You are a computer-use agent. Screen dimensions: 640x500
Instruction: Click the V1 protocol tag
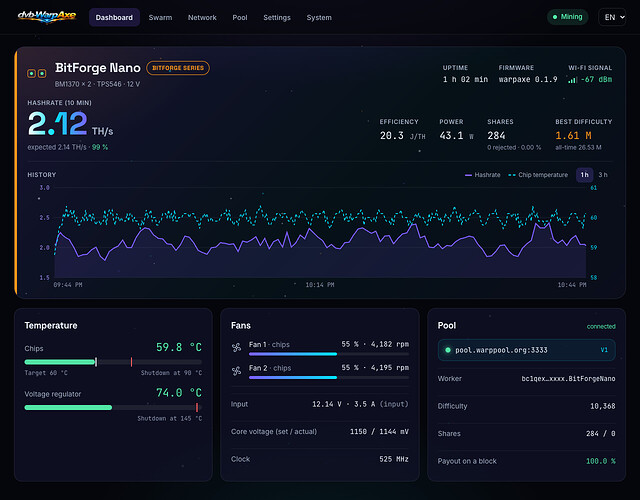(604, 350)
